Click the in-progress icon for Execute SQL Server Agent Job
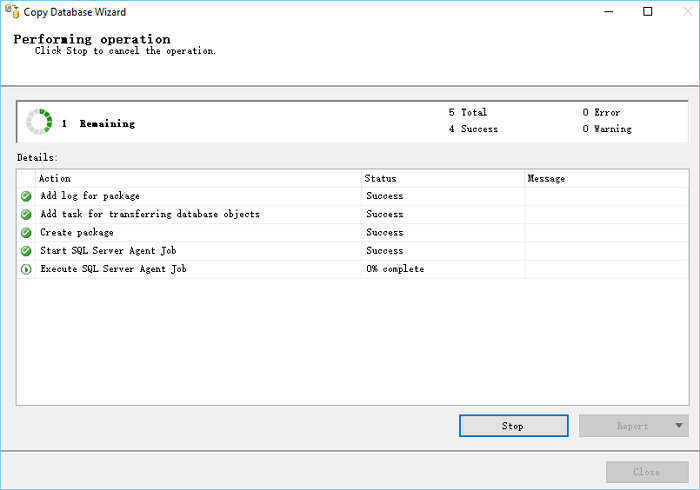The height and width of the screenshot is (490, 700). (x=26, y=269)
